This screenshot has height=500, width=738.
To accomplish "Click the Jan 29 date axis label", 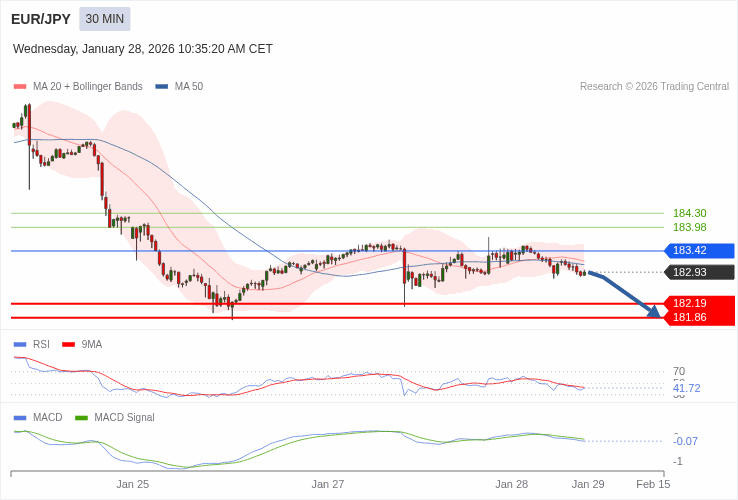I will 588,484.
